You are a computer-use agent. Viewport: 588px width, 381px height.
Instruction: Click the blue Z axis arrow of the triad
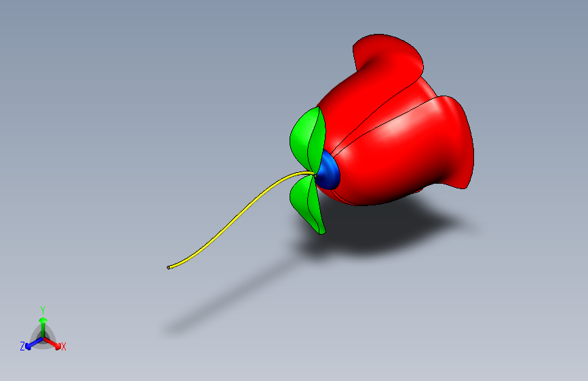[34, 344]
